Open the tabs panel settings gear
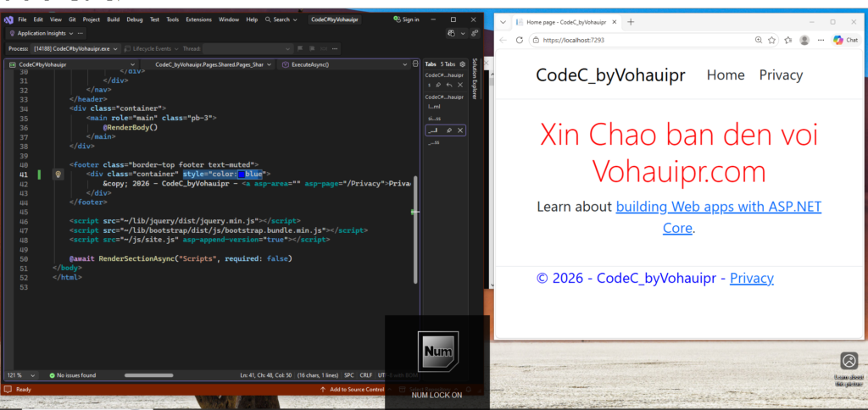Viewport: 868px width, 410px height. [x=463, y=64]
